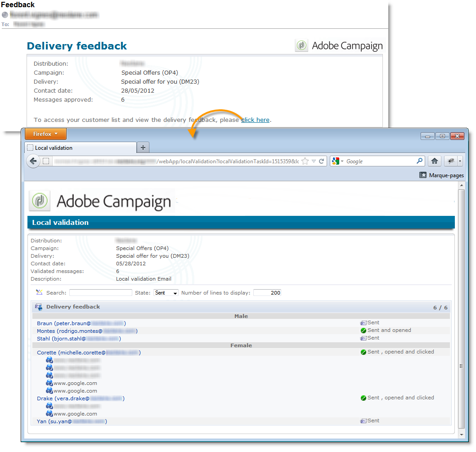The image size is (476, 452).
Task: Click the search magnifier icon
Action: tap(419, 161)
